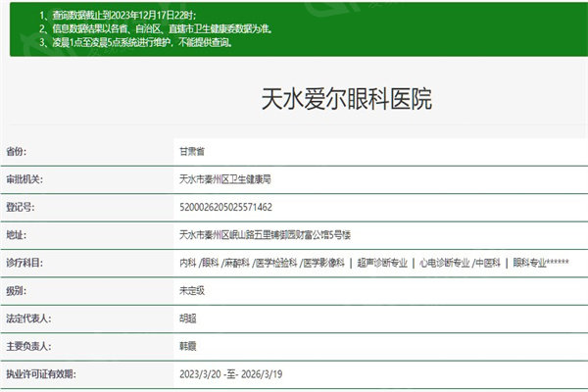Click the 诊疗科目 label
The height and width of the screenshot is (392, 588).
(24, 263)
